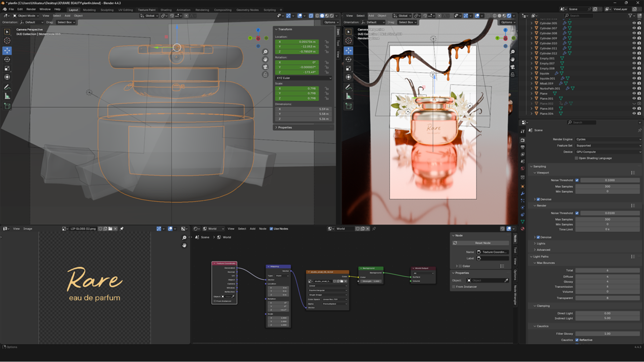The height and width of the screenshot is (362, 644).
Task: Select the Measure tool in left viewport
Action: click(x=7, y=96)
